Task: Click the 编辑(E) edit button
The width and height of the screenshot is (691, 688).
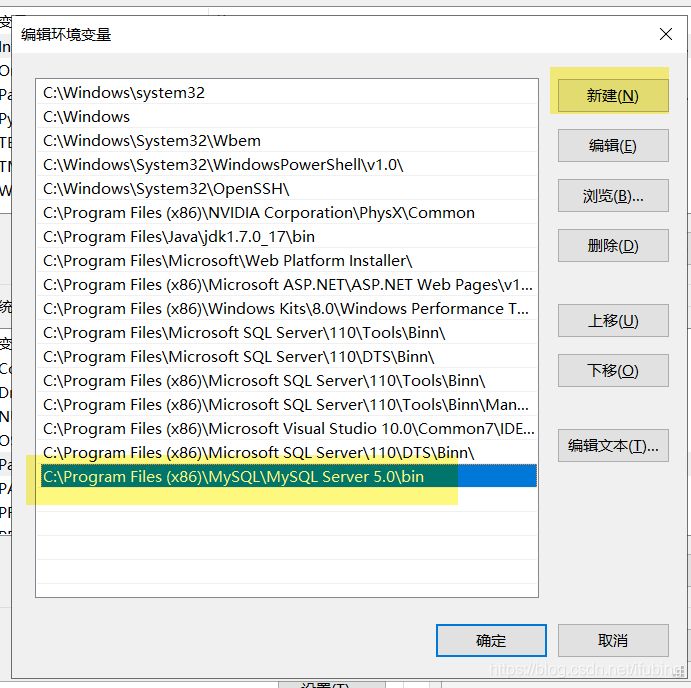Action: [613, 145]
